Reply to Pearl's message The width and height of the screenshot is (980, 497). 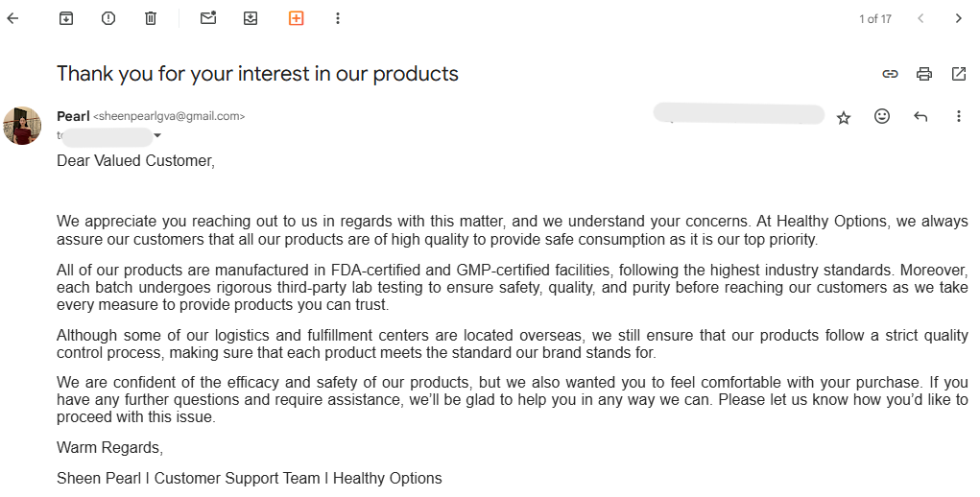[920, 117]
